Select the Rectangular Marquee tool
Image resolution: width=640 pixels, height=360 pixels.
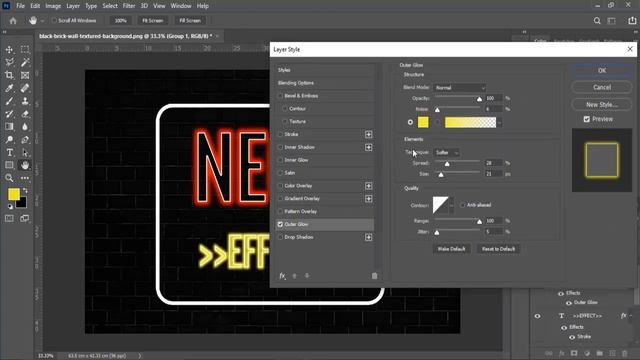click(25, 49)
